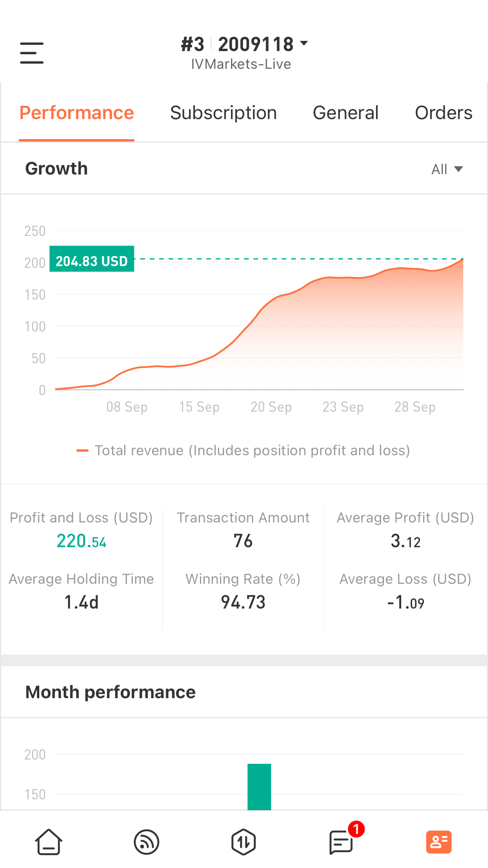Image resolution: width=488 pixels, height=868 pixels.
Task: Open the Orders tab
Action: [443, 113]
